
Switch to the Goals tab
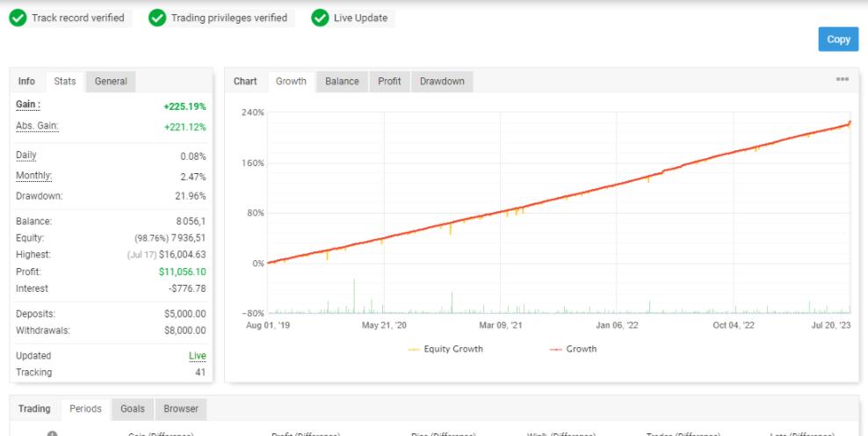(134, 409)
